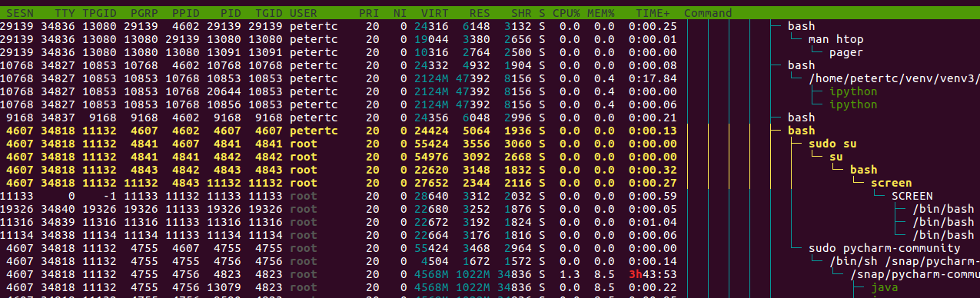The image size is (980, 298).
Task: Sort by the PPID column header
Action: pos(185,13)
